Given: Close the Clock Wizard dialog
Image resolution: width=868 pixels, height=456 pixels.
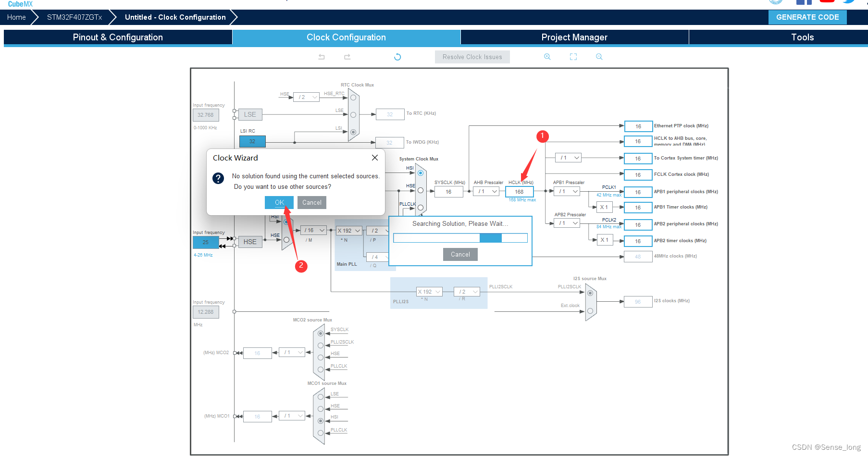Looking at the screenshot, I should point(375,158).
